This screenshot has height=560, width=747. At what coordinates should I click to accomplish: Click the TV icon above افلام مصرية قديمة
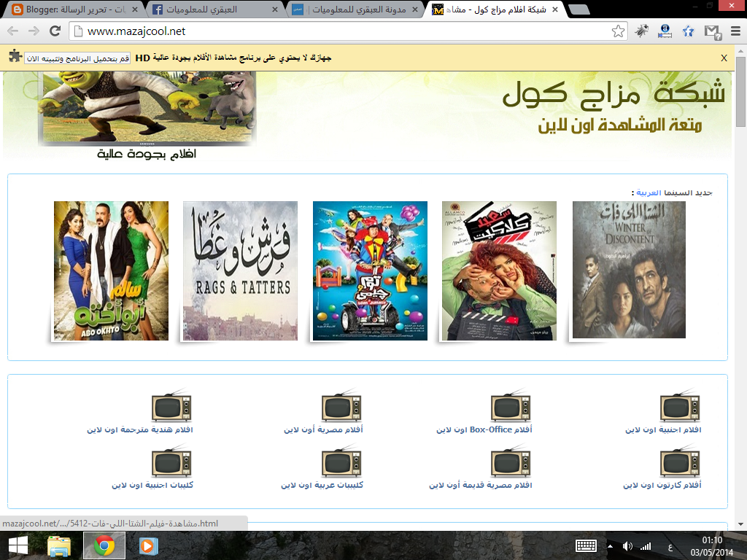tap(511, 461)
